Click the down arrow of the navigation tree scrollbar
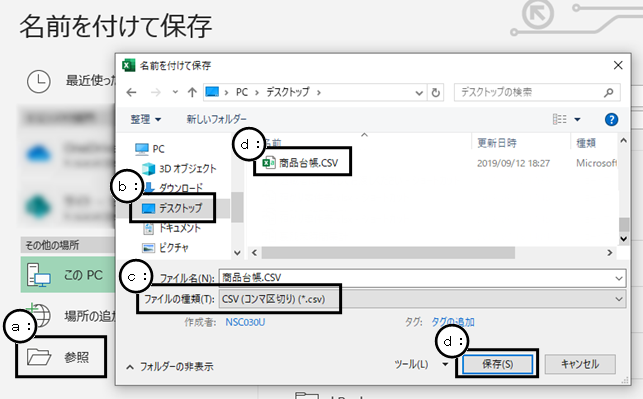The width and height of the screenshot is (643, 399). click(237, 253)
